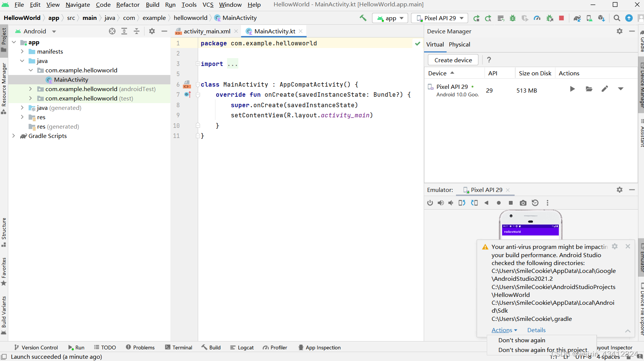Expand Gradle Scripts node

pos(14,136)
